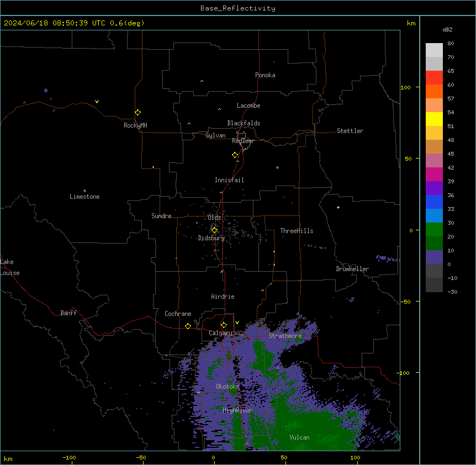
Task: Click the asterisk marker east of Innisfail
Action: pos(277,167)
